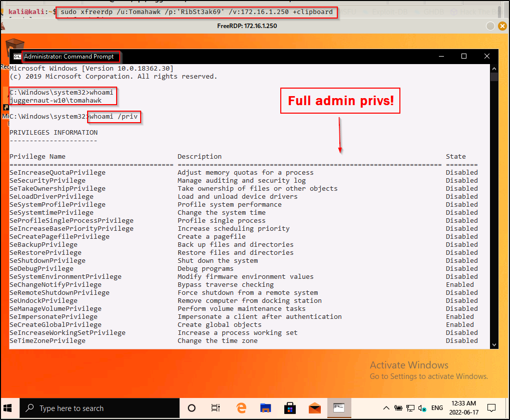Click the 'FreeRDP: 172.16.1.250' window title
Screen dimensions: 510x420
click(x=247, y=26)
